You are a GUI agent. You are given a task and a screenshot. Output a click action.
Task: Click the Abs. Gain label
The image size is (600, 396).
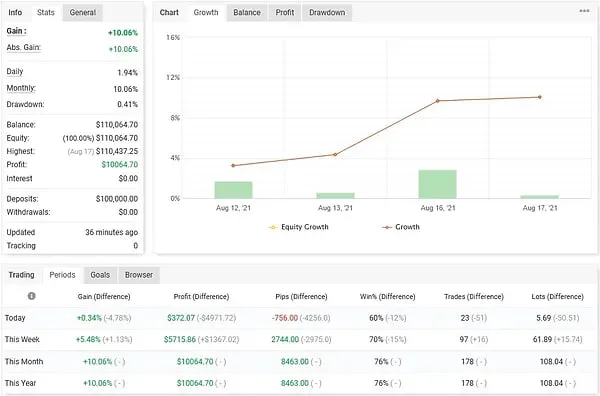pyautogui.click(x=23, y=47)
